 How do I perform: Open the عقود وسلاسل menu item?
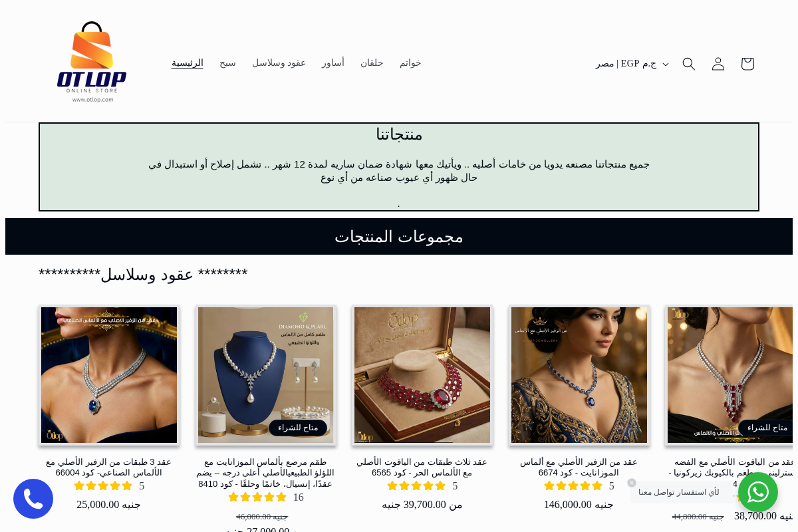[279, 63]
